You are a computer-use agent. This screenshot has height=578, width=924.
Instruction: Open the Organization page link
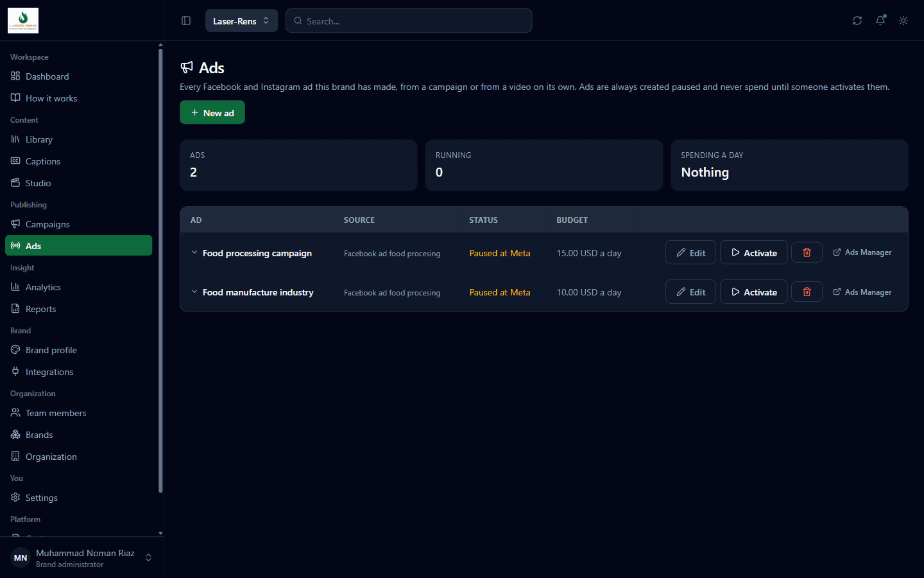tap(79, 457)
